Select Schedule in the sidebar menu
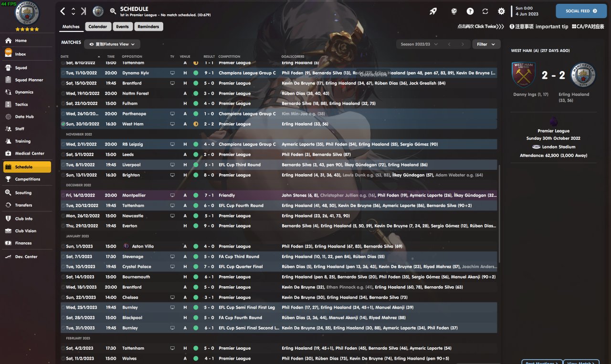The image size is (611, 364). click(x=27, y=167)
